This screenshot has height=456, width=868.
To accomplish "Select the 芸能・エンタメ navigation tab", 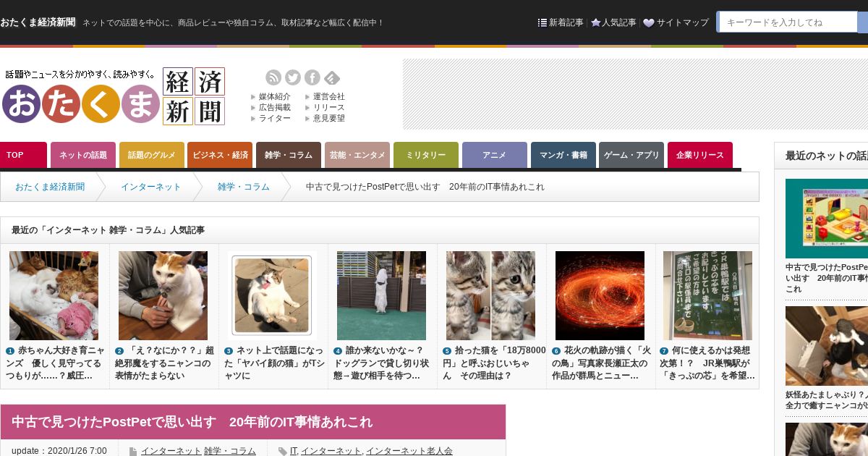I will [x=357, y=155].
